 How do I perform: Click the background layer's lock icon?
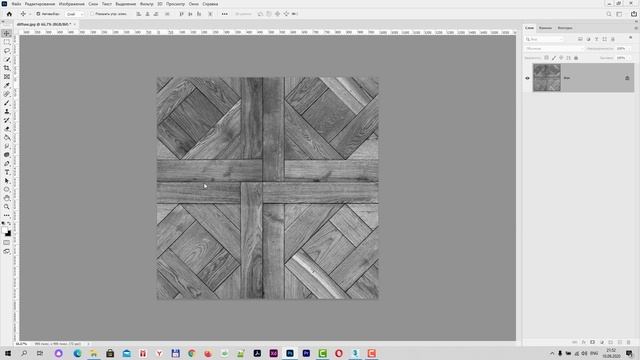(x=627, y=78)
